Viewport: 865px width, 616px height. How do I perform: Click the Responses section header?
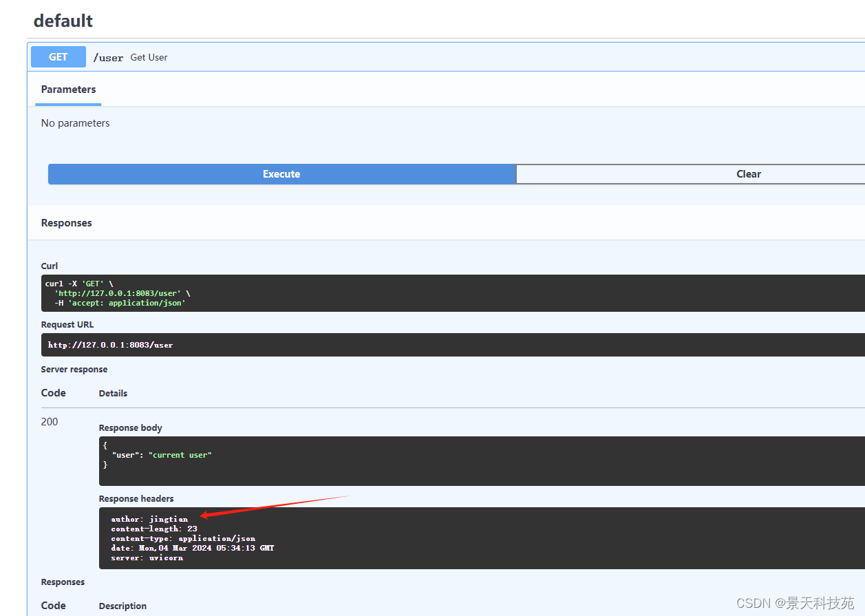[67, 223]
